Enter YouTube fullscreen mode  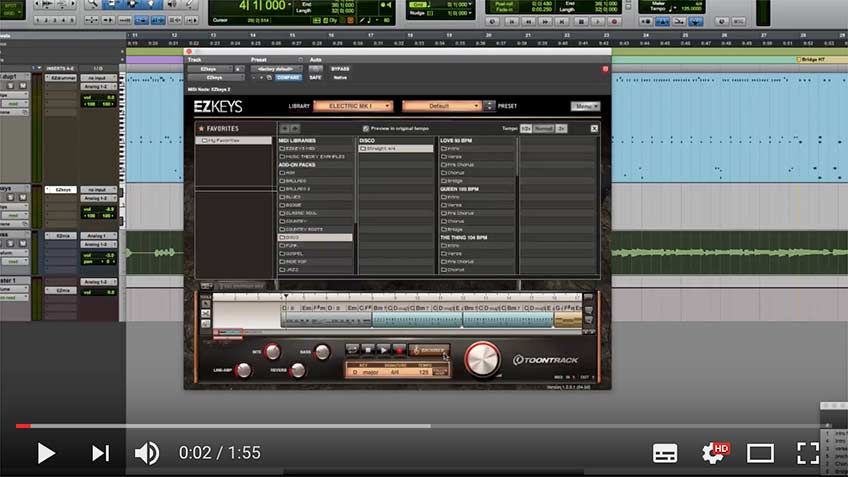pyautogui.click(x=808, y=453)
